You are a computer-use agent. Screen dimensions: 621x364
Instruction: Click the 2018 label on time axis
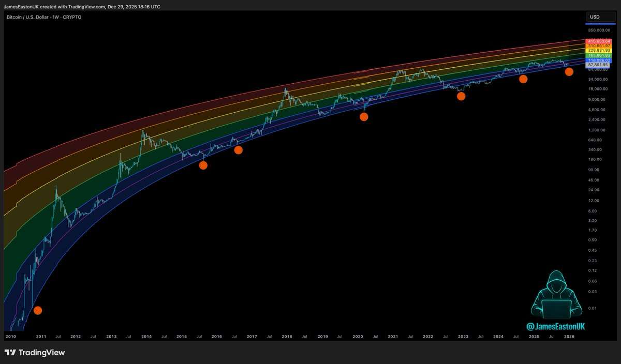point(287,337)
